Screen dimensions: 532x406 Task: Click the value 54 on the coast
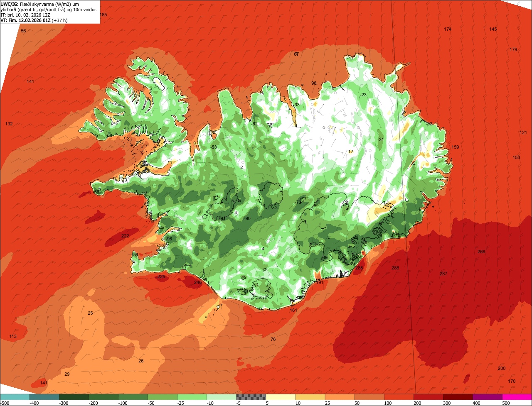point(135,255)
